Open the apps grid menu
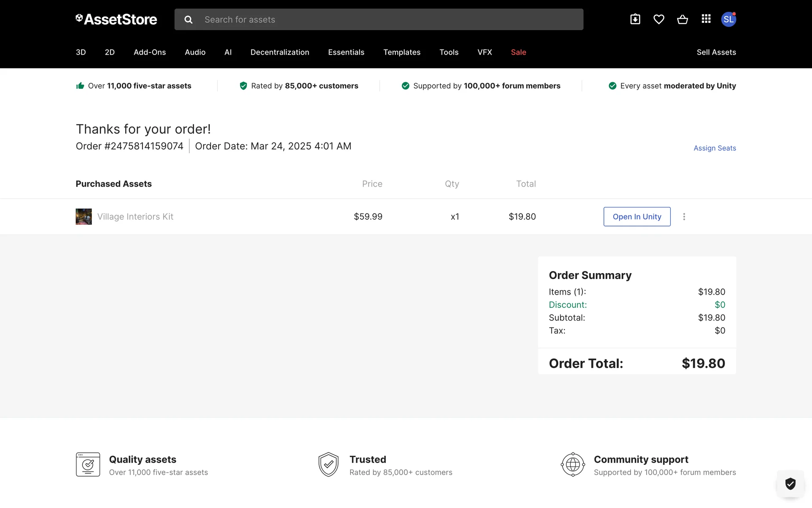The width and height of the screenshot is (812, 508). (706, 19)
